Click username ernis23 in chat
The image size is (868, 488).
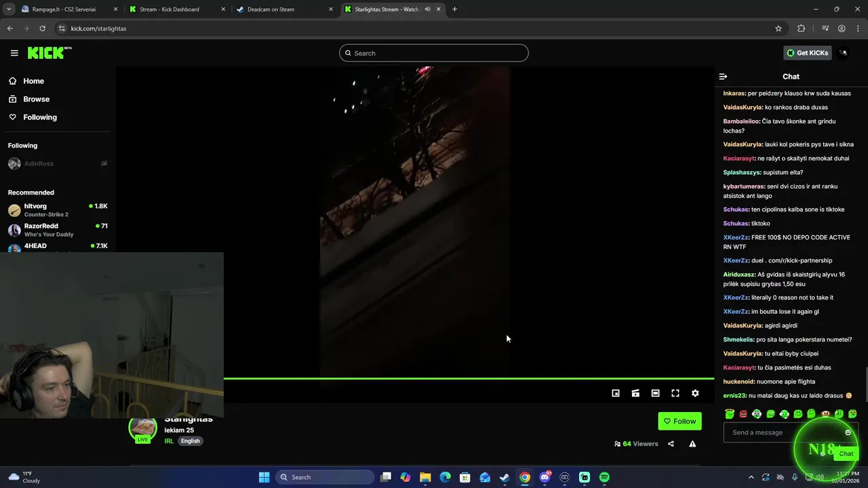(734, 396)
